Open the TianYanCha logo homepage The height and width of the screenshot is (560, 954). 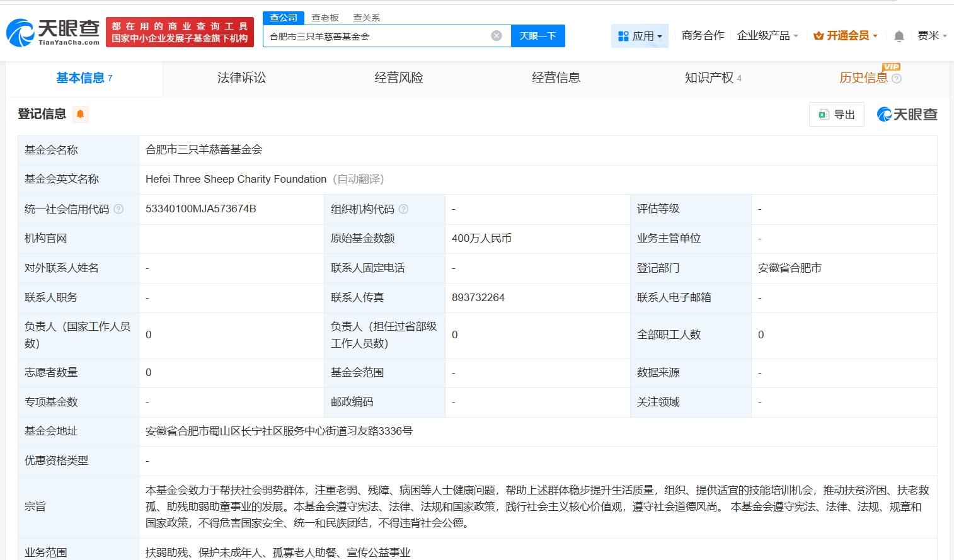53,32
